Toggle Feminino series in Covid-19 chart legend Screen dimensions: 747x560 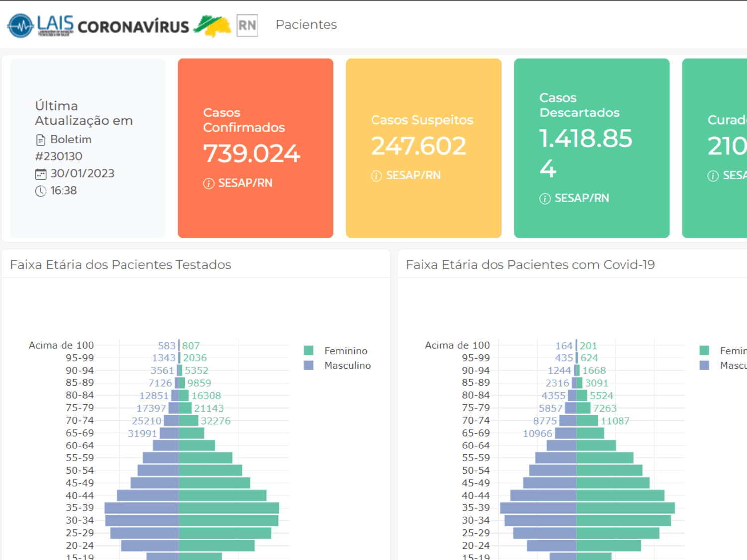[x=723, y=351]
